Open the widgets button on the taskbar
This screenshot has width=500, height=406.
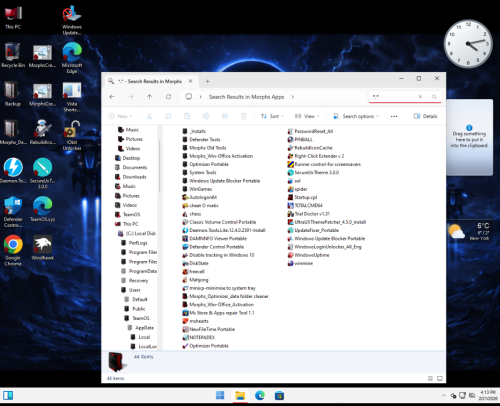[x=8, y=396]
